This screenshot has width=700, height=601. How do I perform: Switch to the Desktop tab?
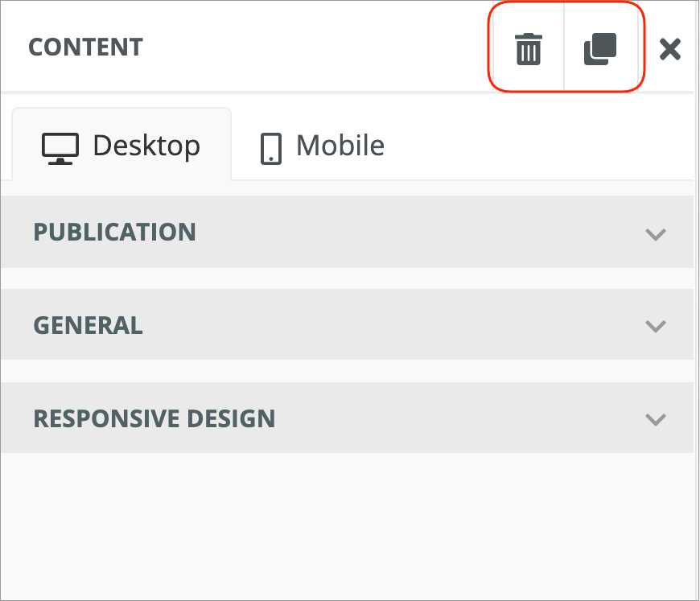coord(121,146)
